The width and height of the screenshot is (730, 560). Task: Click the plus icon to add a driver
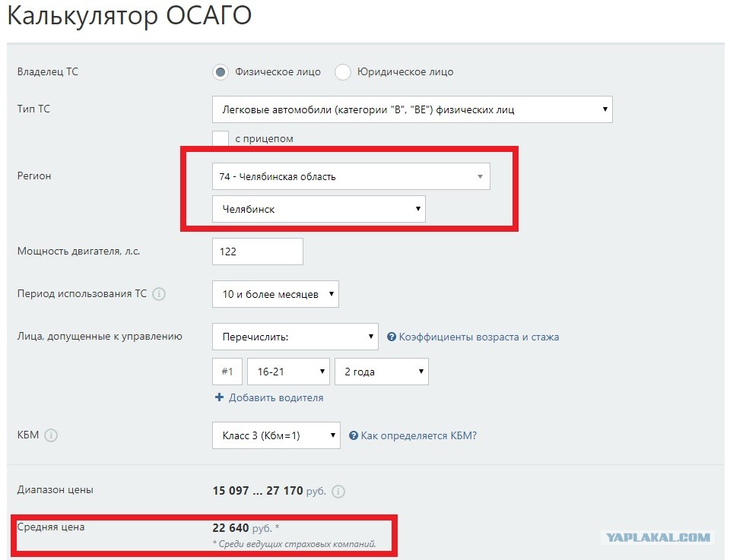[x=219, y=398]
